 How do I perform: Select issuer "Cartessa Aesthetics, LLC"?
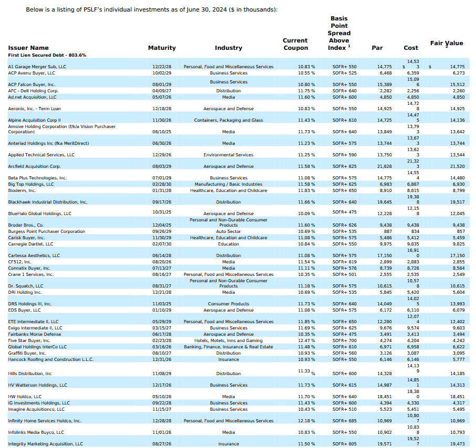click(x=34, y=256)
